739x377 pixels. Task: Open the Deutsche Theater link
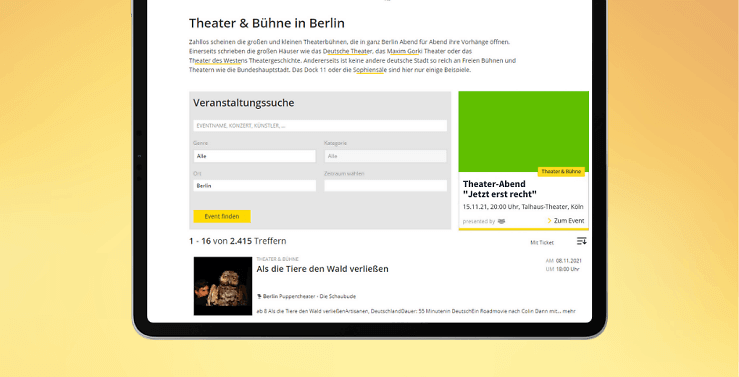348,51
